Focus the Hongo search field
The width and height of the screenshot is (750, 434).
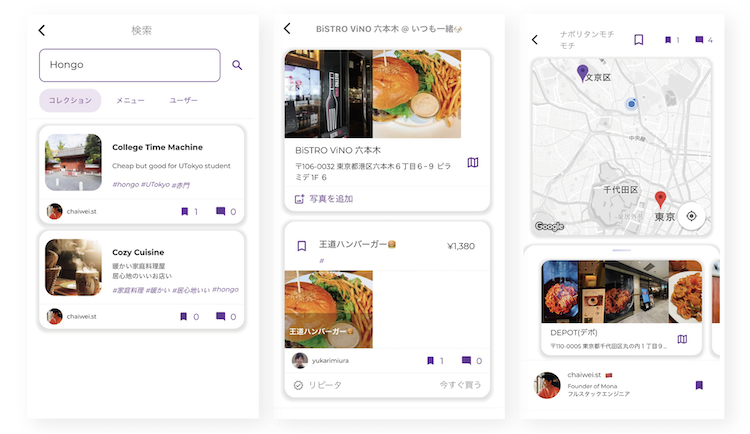pos(130,65)
